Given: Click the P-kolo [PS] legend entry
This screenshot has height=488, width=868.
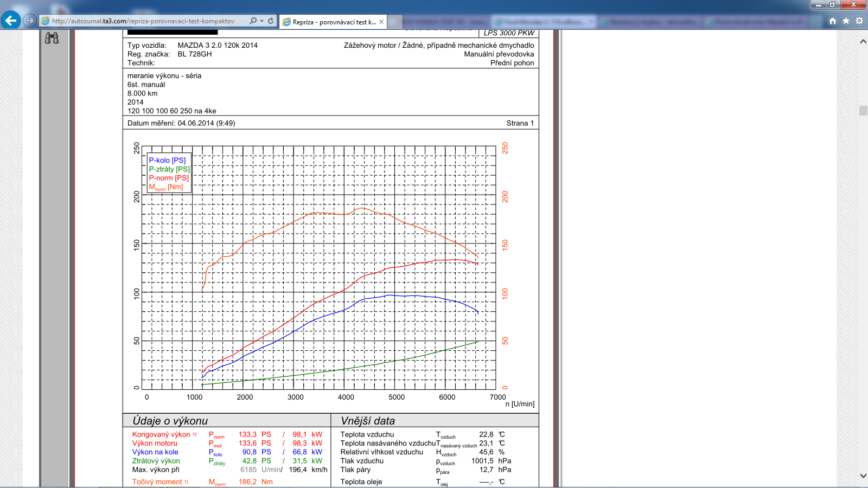Looking at the screenshot, I should (x=167, y=160).
